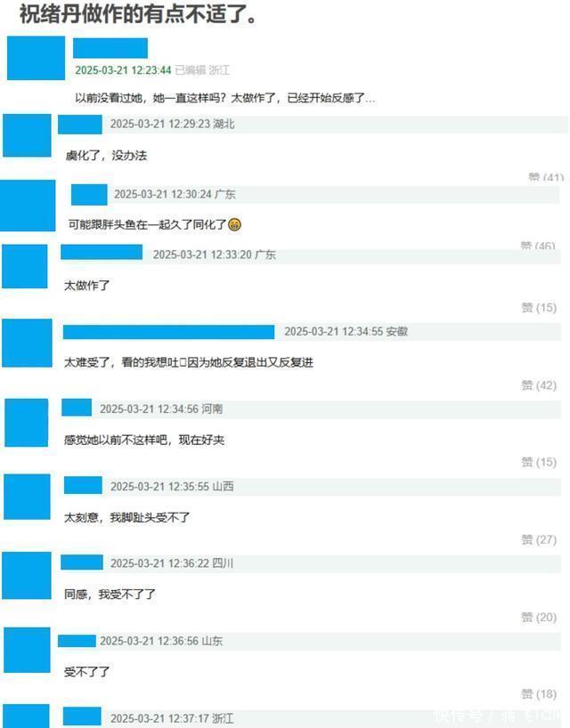Screen dimensions: 570x728
Task: Like the Anhui comment showing 赞 (42)
Action: click(x=539, y=385)
